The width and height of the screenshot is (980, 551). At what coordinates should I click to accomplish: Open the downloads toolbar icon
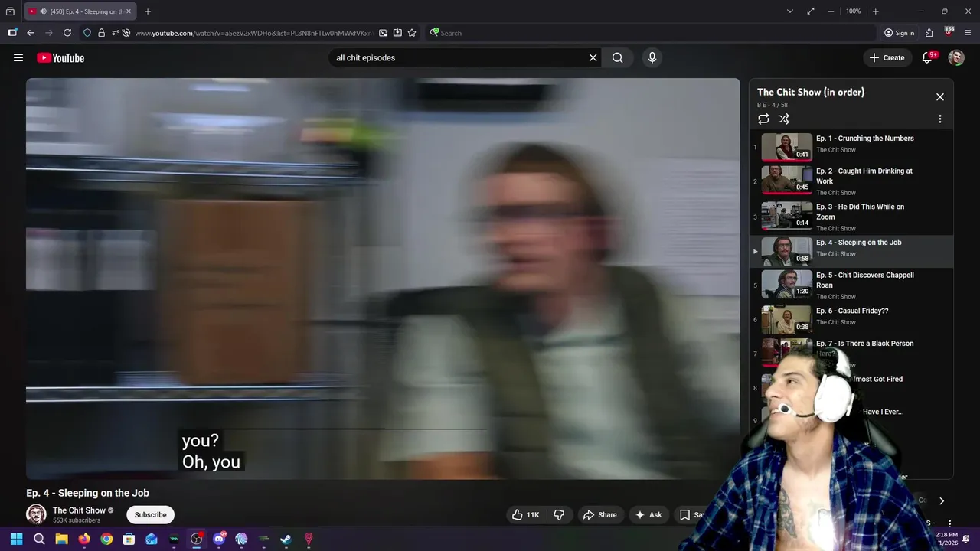click(x=397, y=33)
